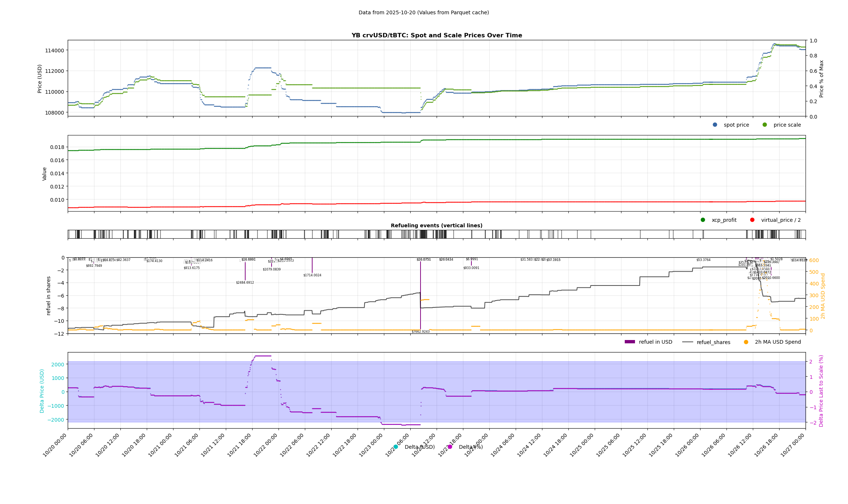Click the Spot and Scale Prices chart title
848x504 pixels.
point(437,36)
